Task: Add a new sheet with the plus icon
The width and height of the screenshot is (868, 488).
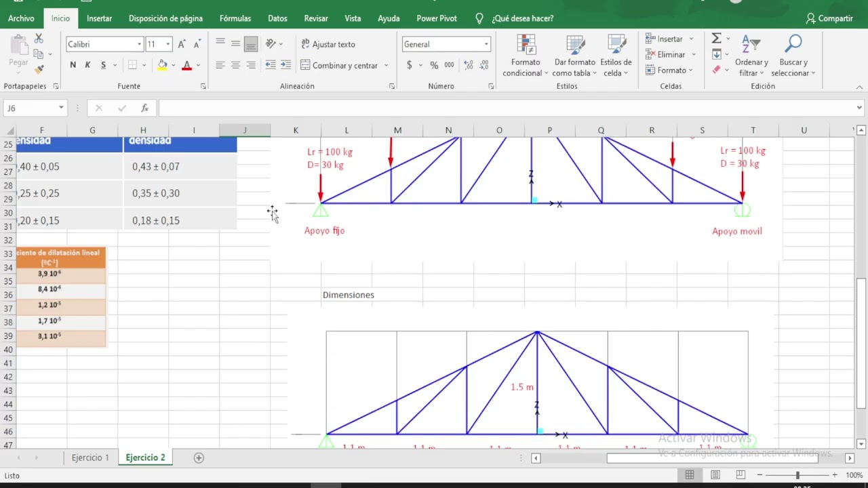Action: (x=199, y=457)
